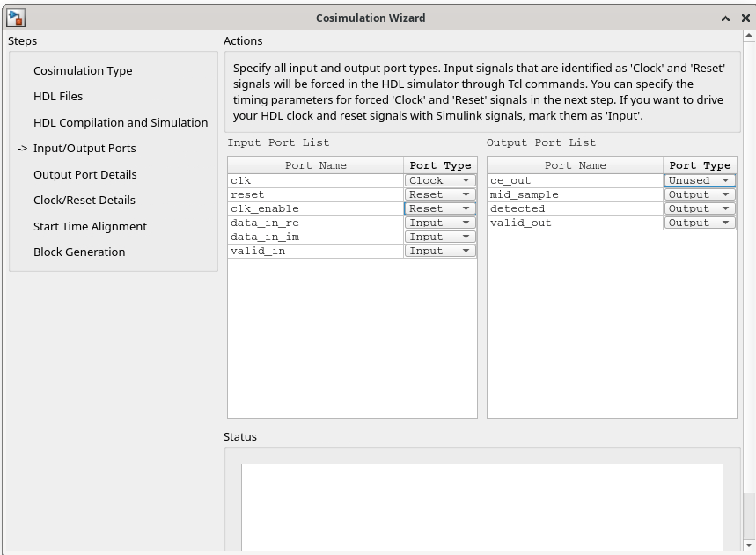Open Port Type dropdown for data_in_re

coord(439,223)
